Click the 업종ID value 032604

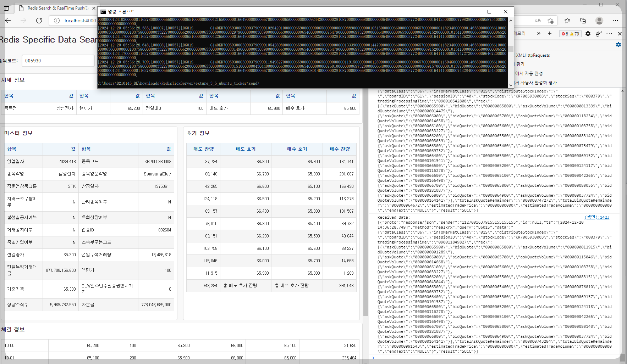(x=165, y=230)
